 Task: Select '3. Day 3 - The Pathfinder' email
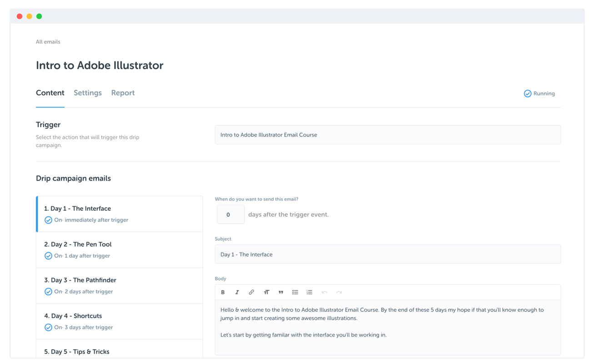(120, 286)
